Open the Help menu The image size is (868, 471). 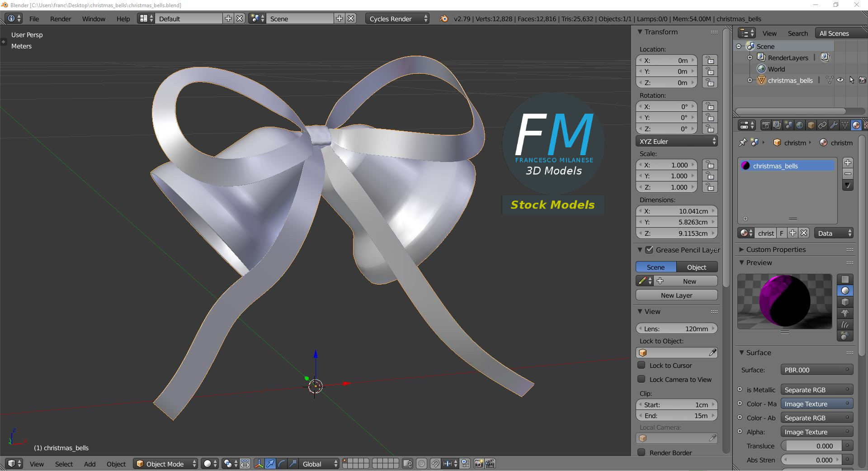[x=123, y=19]
